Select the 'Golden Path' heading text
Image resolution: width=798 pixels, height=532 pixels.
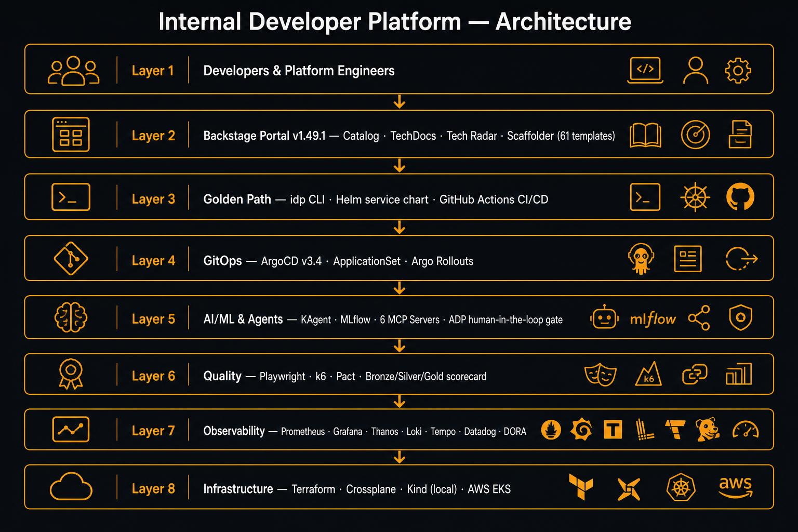click(237, 199)
